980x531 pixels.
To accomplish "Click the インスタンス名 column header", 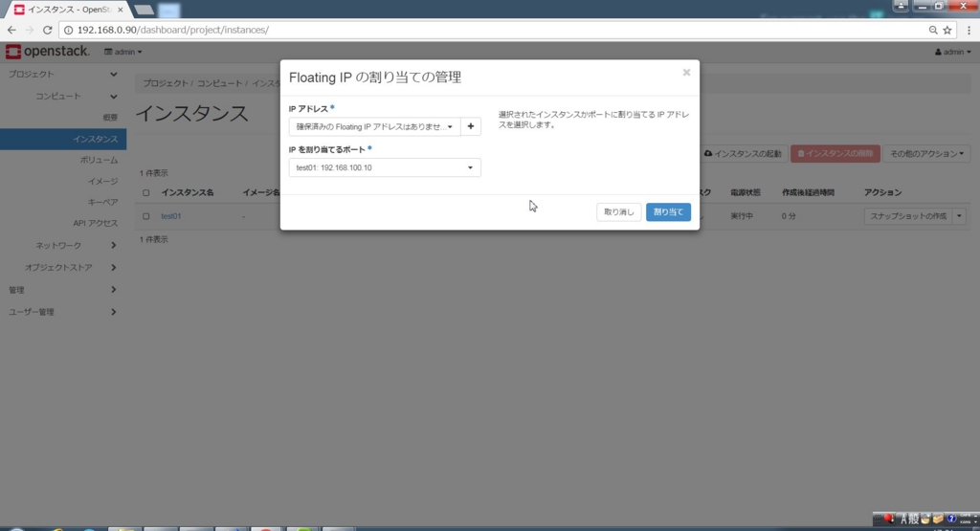I will click(187, 192).
